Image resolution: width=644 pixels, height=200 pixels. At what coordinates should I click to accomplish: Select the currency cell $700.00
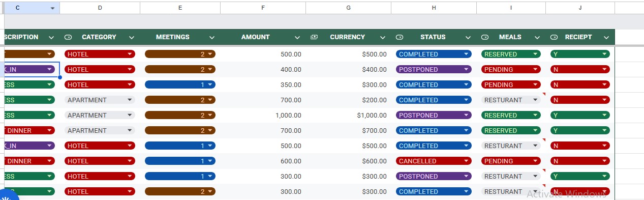point(348,130)
